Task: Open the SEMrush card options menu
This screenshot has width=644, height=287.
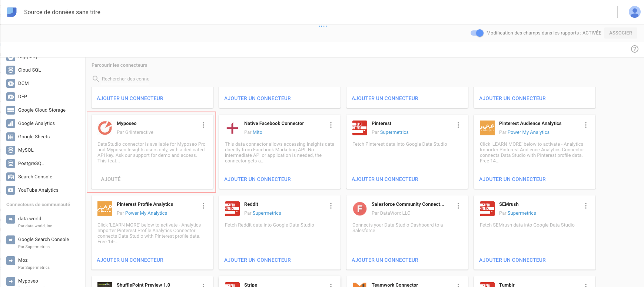Action: pyautogui.click(x=586, y=206)
